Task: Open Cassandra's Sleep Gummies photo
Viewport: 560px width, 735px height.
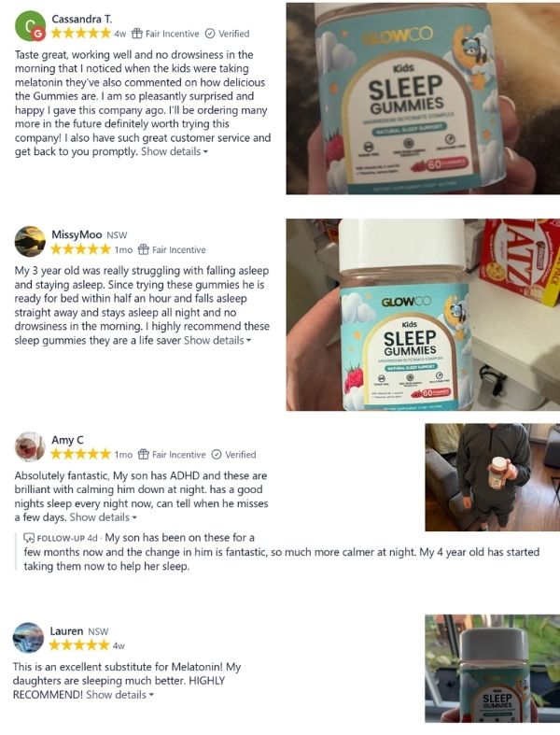Action: click(423, 98)
